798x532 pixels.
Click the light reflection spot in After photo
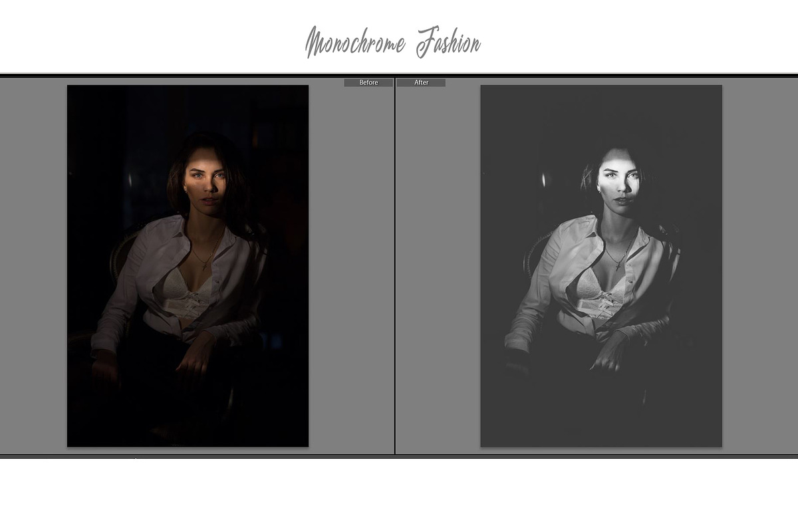543,180
